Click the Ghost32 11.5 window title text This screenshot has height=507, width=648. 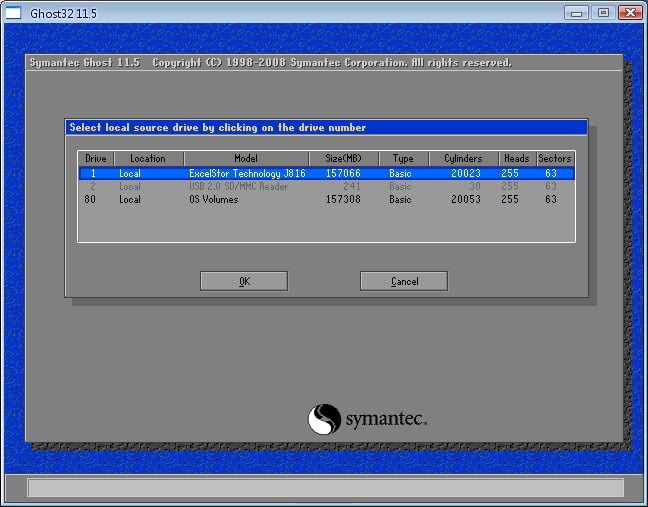point(64,14)
